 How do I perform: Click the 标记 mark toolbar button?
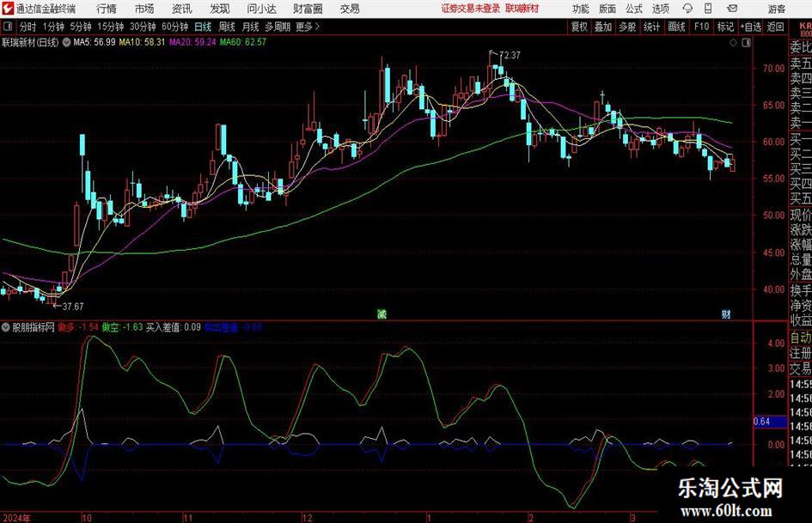pos(725,27)
